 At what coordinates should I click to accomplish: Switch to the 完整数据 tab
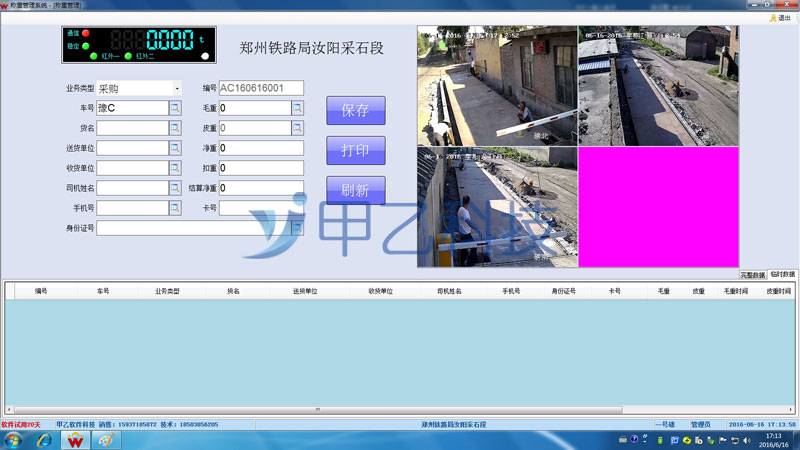tap(752, 274)
